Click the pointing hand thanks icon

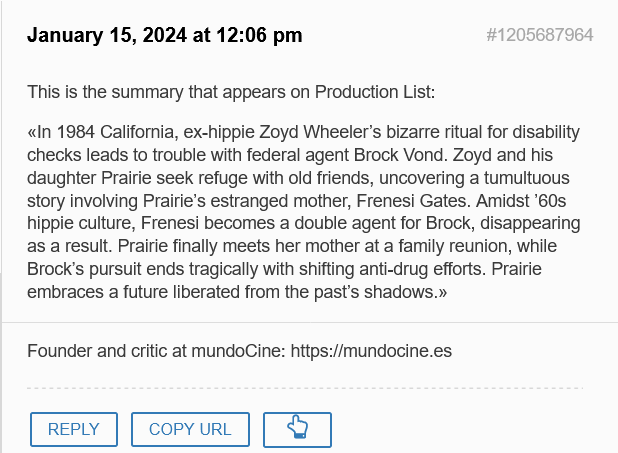click(x=297, y=430)
